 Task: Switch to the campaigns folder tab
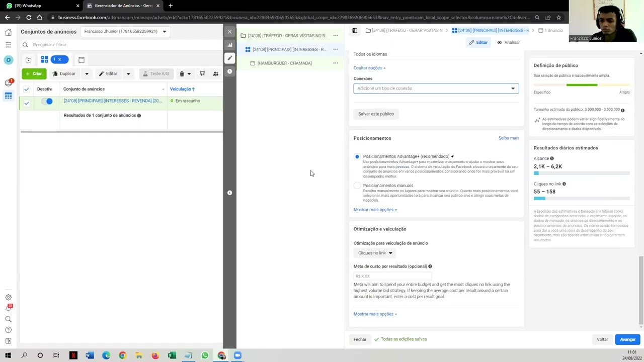pyautogui.click(x=29, y=60)
